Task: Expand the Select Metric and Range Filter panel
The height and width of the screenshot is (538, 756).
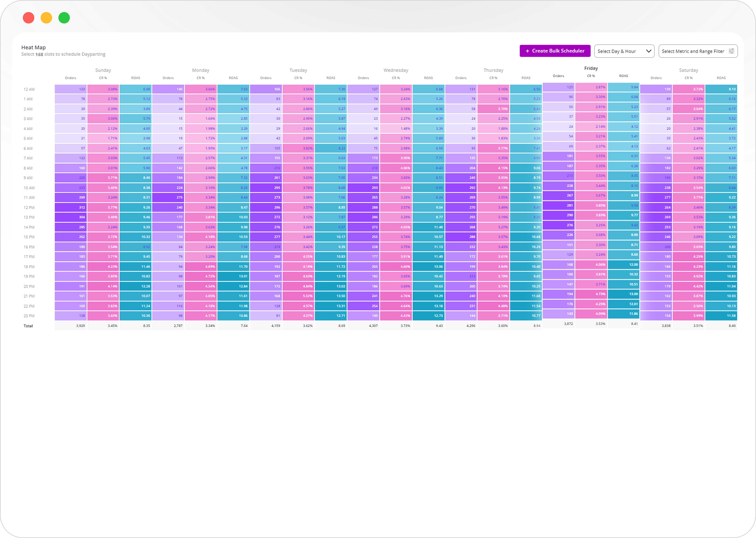Action: point(698,51)
